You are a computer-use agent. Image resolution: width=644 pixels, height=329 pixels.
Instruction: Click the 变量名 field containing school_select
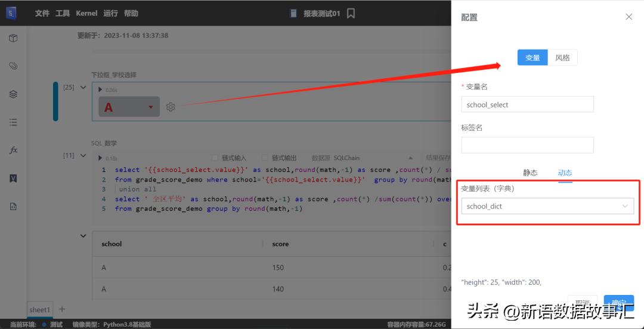tap(527, 104)
